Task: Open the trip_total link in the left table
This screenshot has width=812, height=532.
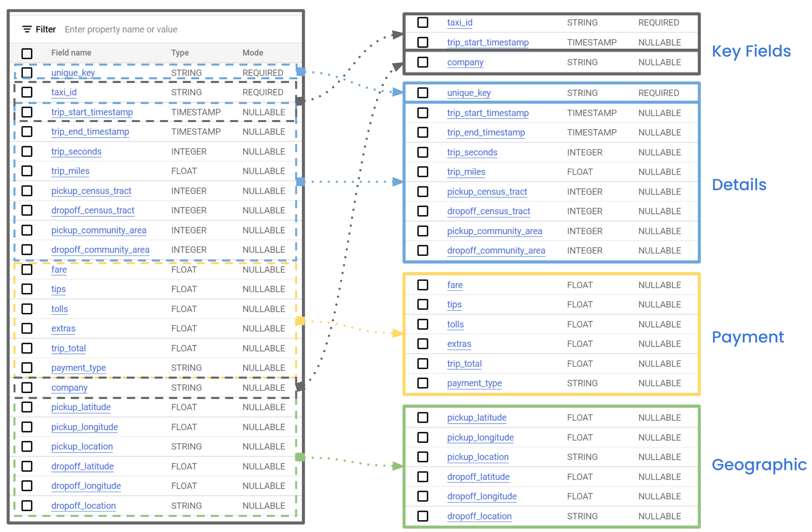Action: 68,348
